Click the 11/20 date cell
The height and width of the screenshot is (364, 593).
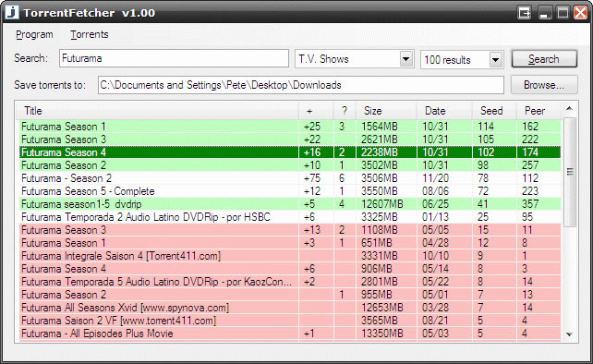[435, 177]
